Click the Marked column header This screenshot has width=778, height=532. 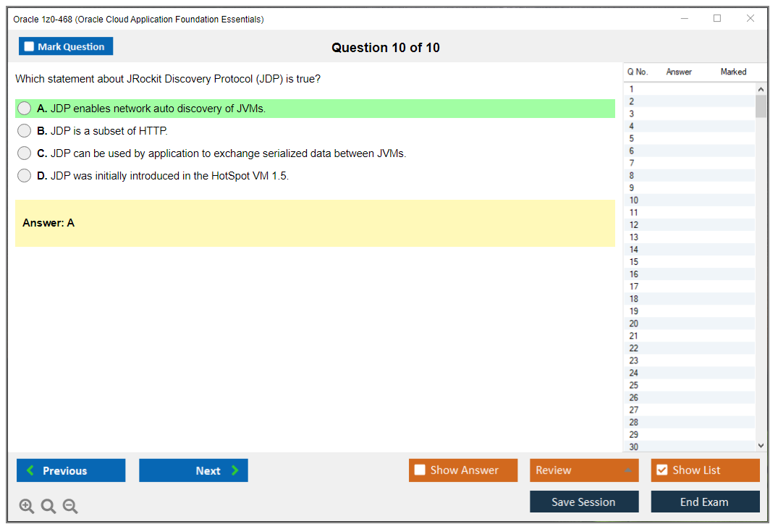(733, 72)
